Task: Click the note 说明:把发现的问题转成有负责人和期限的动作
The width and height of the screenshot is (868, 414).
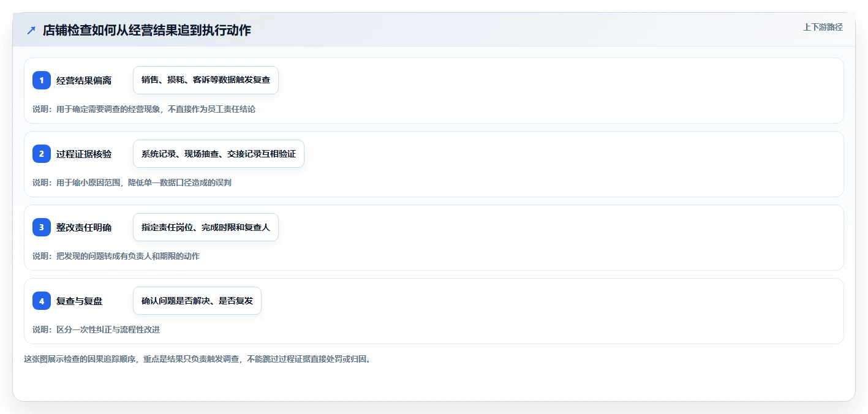Action: point(116,256)
